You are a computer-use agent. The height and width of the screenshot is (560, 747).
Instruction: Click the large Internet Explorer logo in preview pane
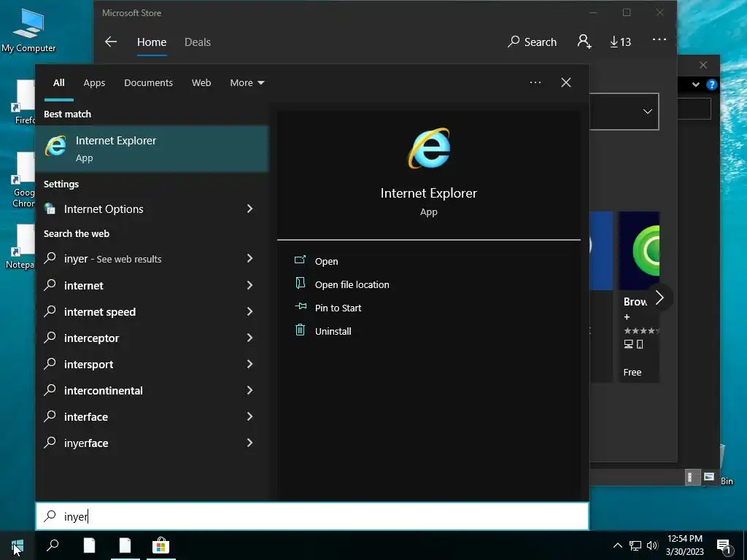pos(429,148)
